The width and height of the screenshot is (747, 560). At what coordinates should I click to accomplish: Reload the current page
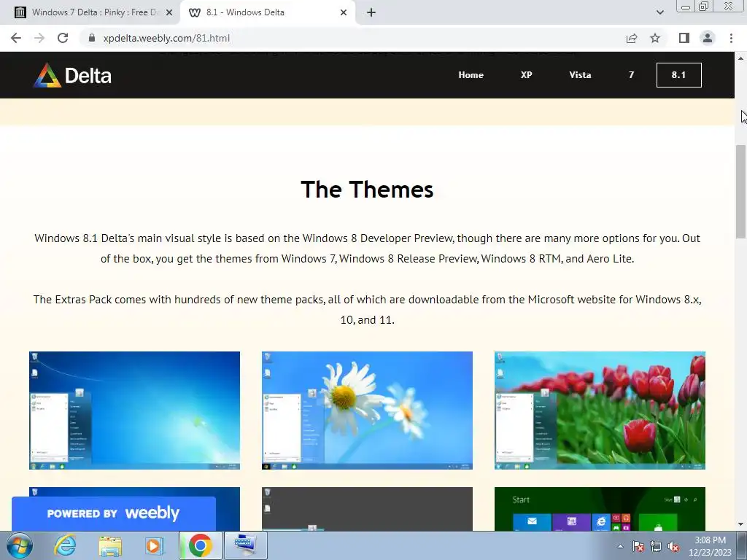(x=63, y=38)
